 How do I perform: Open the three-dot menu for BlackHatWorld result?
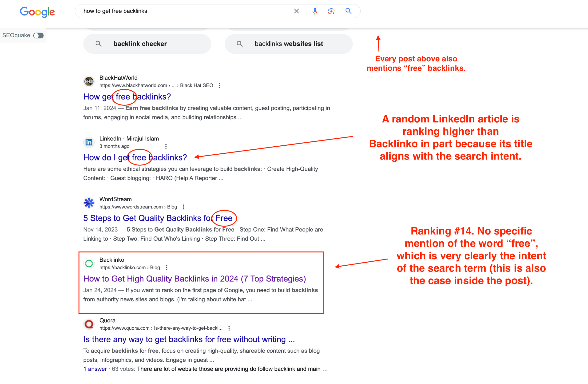coord(219,85)
